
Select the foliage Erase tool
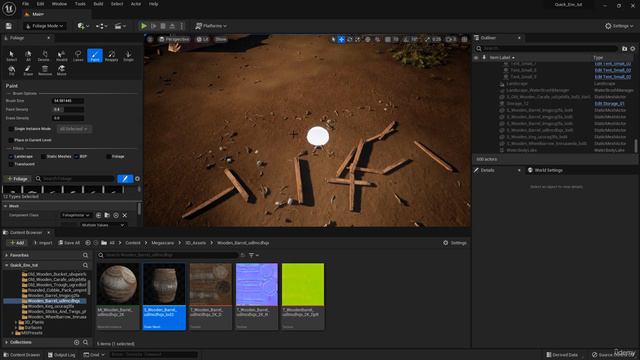[28, 70]
